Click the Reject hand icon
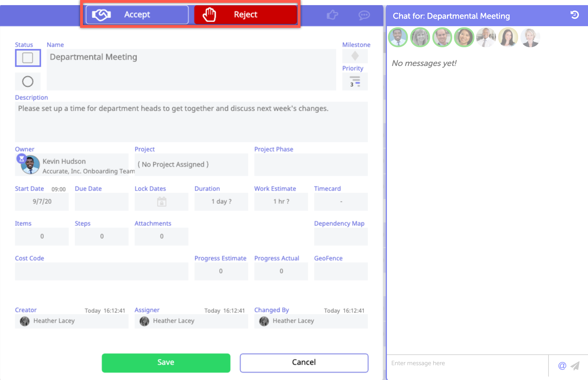 tap(209, 15)
